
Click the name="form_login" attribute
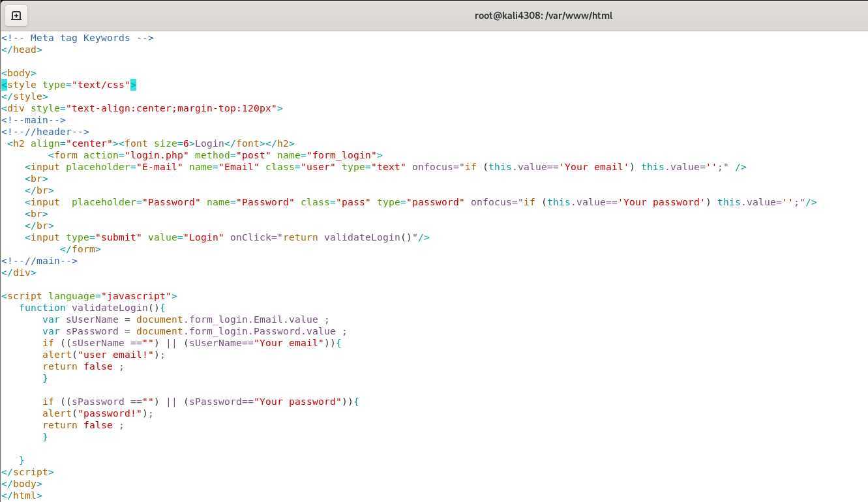[327, 155]
